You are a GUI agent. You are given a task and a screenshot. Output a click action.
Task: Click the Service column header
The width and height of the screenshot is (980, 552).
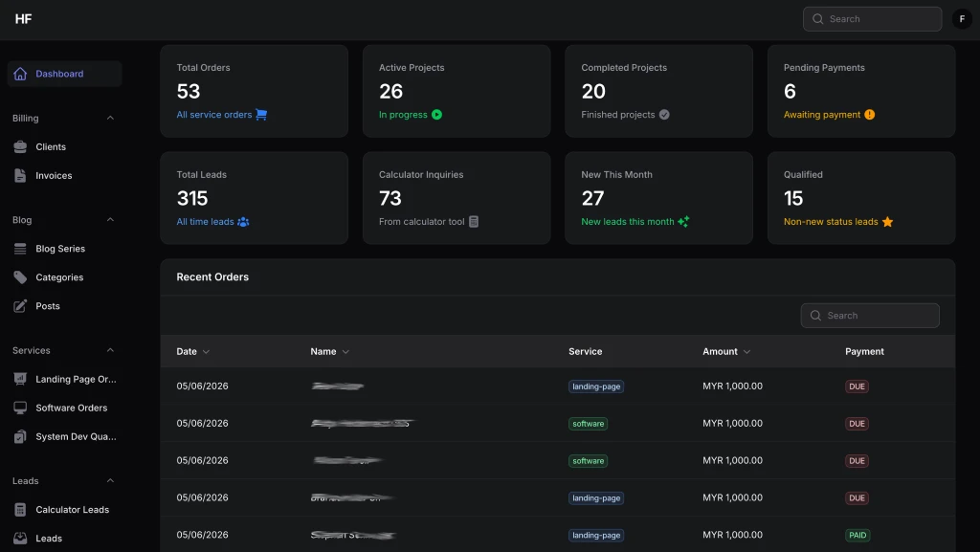click(585, 351)
